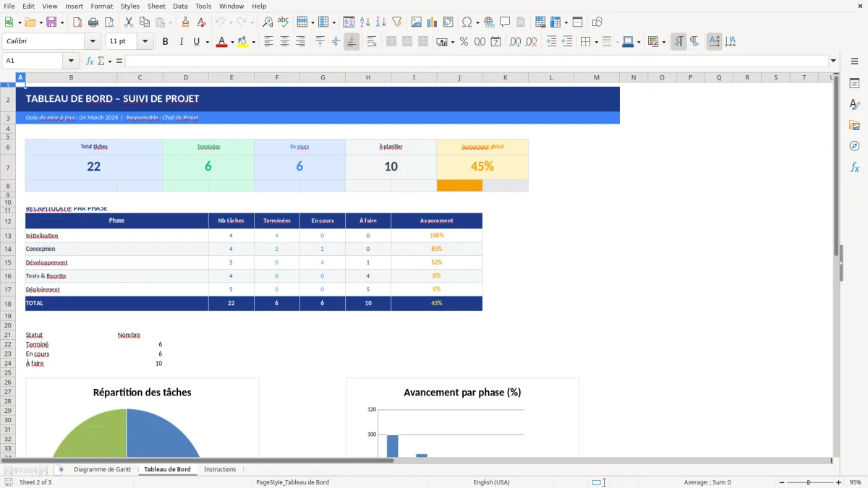
Task: Insert a comment on the current cell
Action: tap(506, 22)
